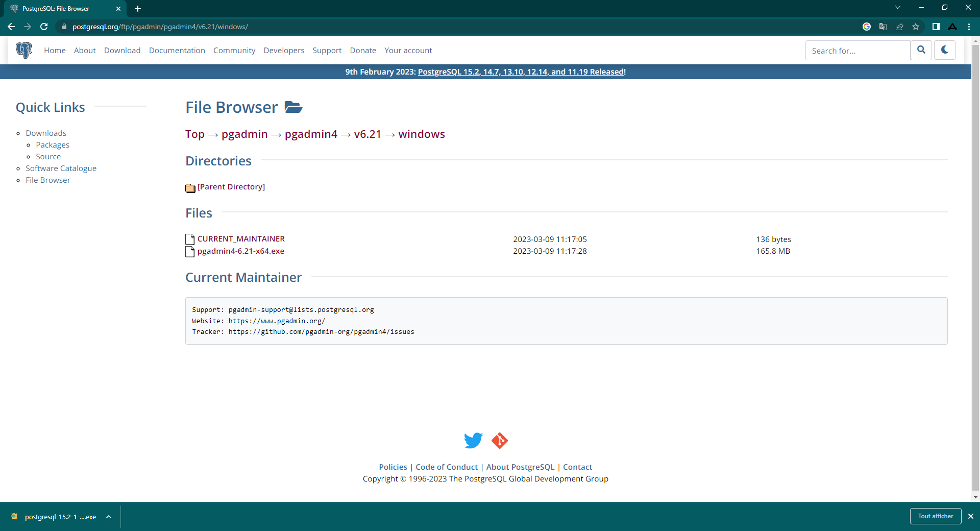Image resolution: width=980 pixels, height=531 pixels.
Task: Click the file icon beside pgadmin4-6.21-x64.exe
Action: [x=190, y=251]
